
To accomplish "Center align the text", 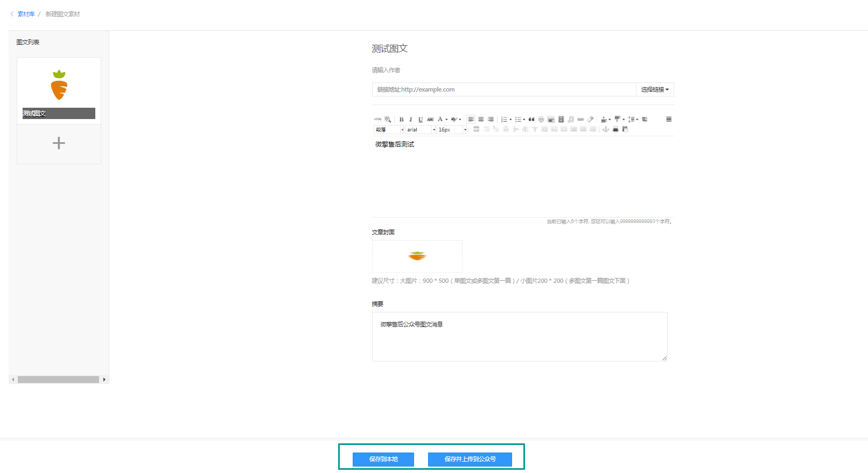I will [481, 120].
